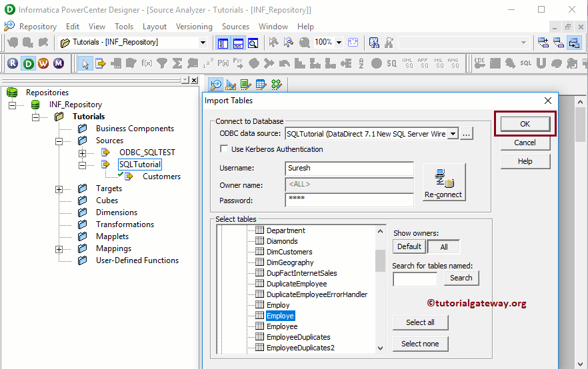Open the zoom percentage 100% dropdown
Screen dimensions: 588x369
pos(339,43)
